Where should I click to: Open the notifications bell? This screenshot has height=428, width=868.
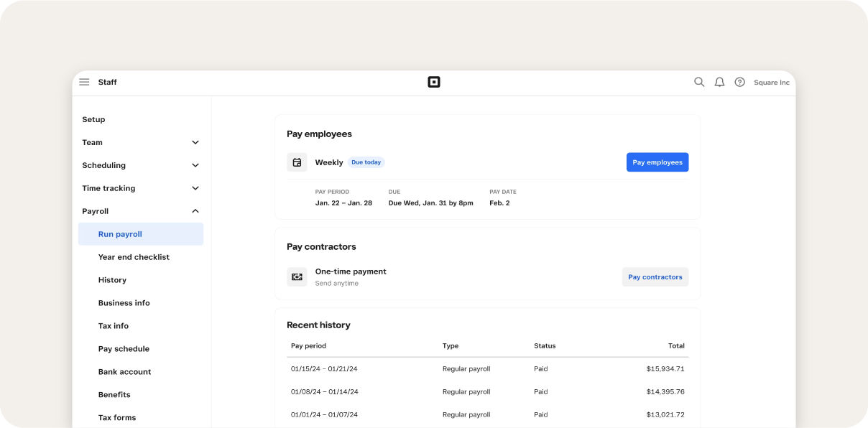click(719, 82)
